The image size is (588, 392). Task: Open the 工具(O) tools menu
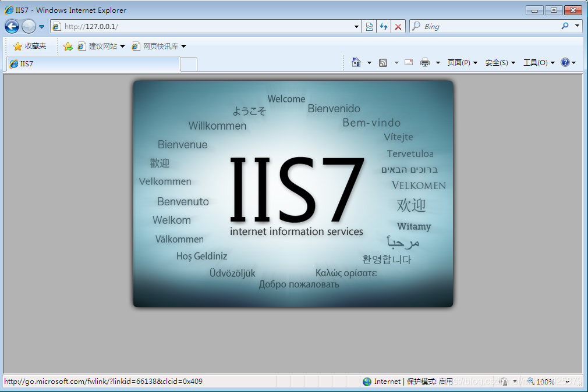[x=539, y=63]
